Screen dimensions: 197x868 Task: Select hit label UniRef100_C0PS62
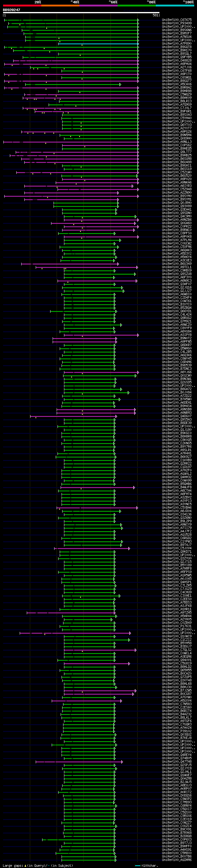(177, 145)
